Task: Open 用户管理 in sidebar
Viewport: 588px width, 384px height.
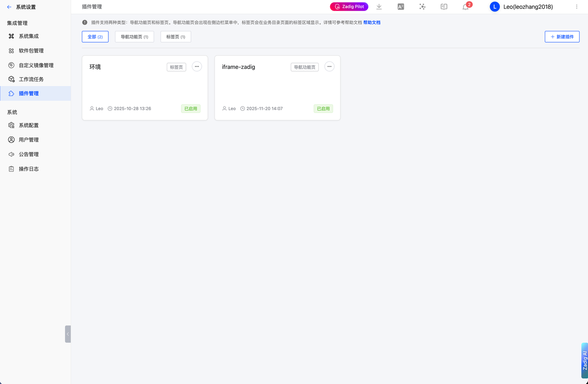Action: click(28, 140)
